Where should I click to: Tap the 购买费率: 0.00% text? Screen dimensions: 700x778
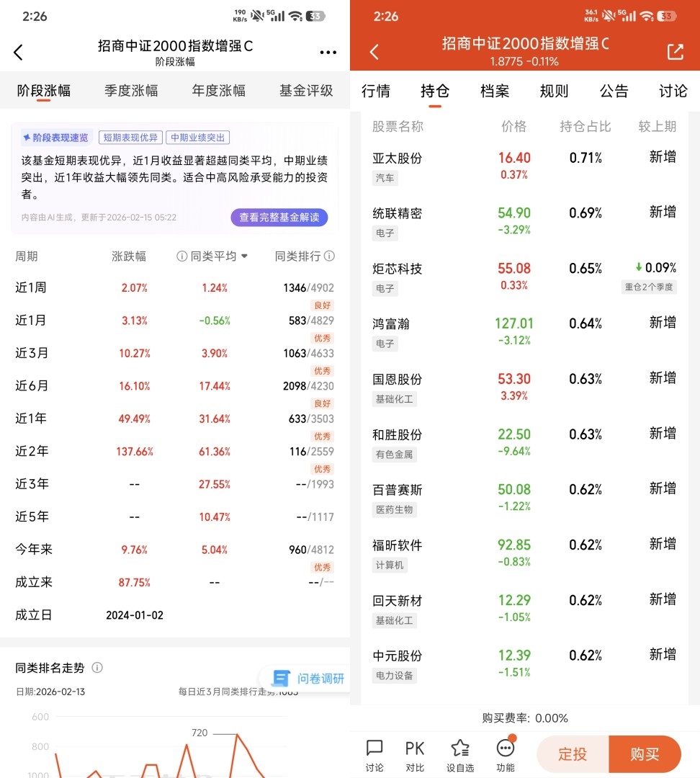click(525, 718)
